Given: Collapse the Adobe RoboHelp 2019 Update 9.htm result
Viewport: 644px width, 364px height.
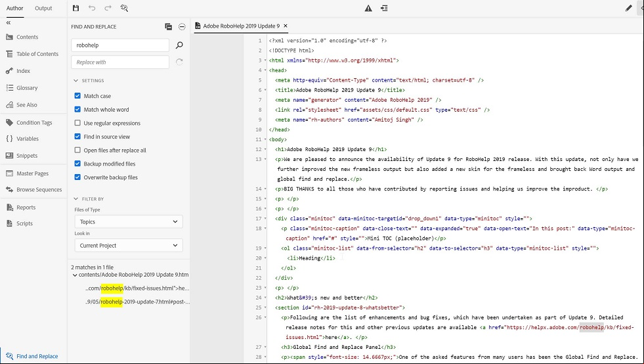Looking at the screenshot, I should point(75,275).
